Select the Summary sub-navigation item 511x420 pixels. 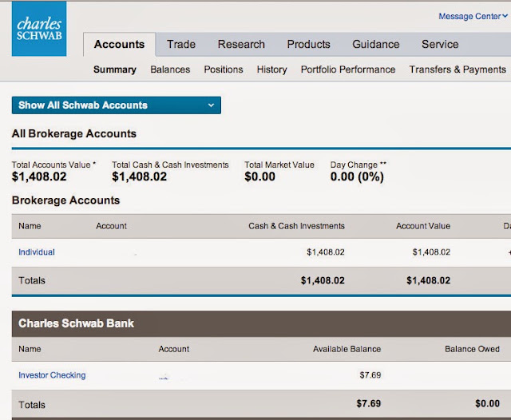[115, 69]
